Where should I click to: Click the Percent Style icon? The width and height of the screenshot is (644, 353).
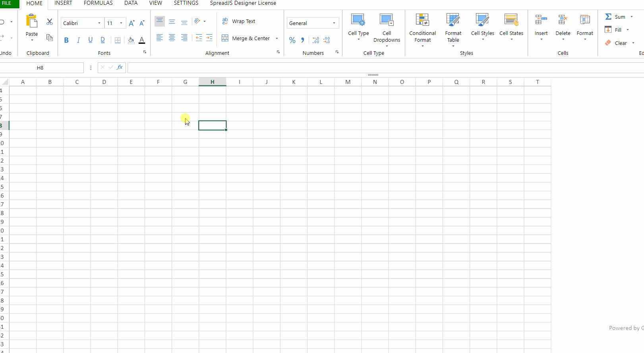(292, 40)
